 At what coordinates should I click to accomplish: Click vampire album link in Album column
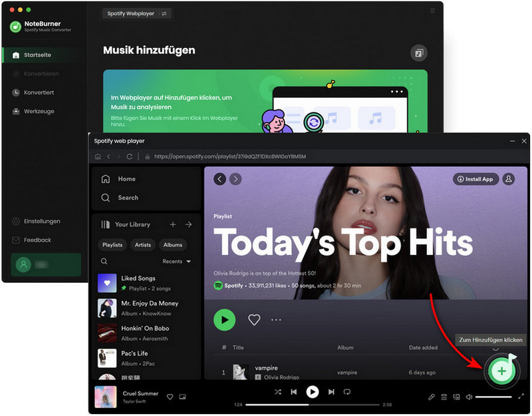pyautogui.click(x=347, y=373)
